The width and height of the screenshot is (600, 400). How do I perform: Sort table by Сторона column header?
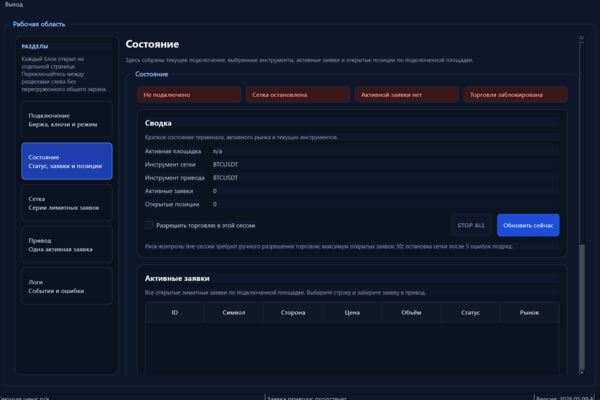pyautogui.click(x=293, y=312)
